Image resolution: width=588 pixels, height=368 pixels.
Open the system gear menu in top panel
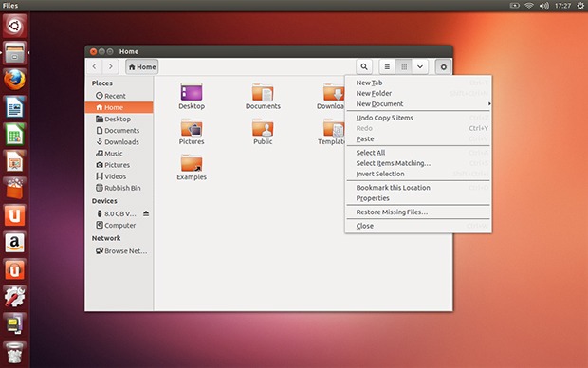(x=580, y=6)
